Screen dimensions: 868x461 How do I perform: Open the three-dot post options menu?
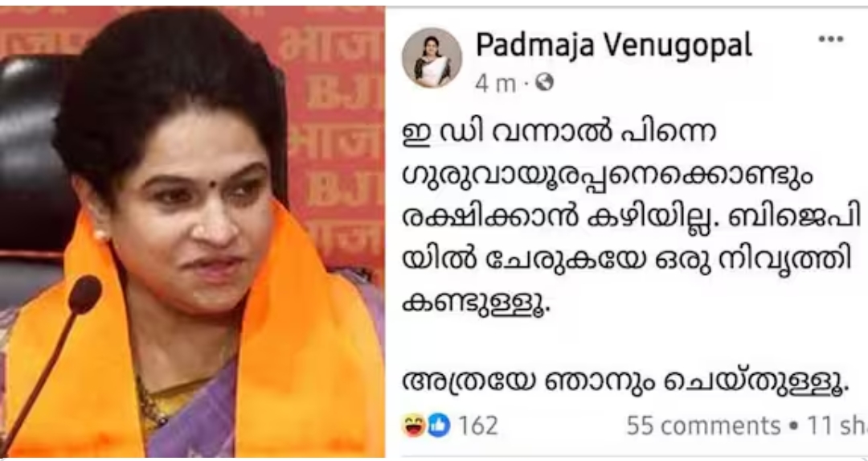pyautogui.click(x=830, y=39)
